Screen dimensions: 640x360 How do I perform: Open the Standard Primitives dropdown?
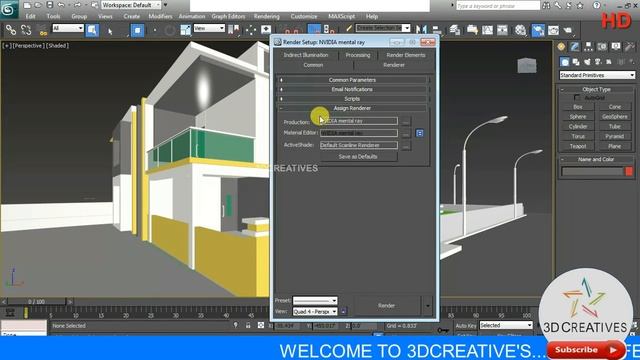point(597,75)
